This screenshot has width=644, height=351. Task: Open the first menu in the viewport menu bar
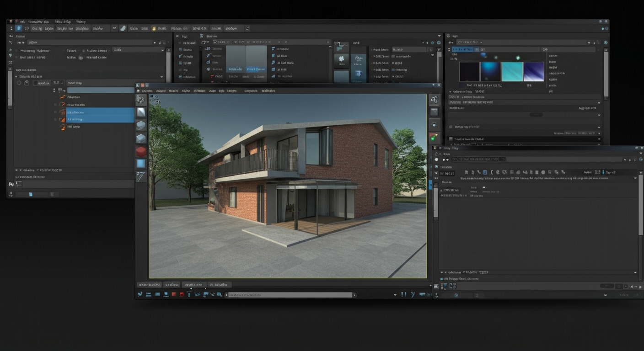pyautogui.click(x=148, y=91)
